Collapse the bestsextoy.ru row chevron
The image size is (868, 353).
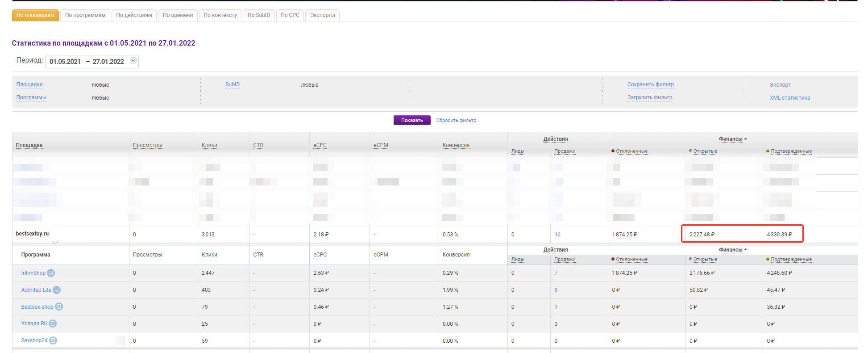click(55, 243)
